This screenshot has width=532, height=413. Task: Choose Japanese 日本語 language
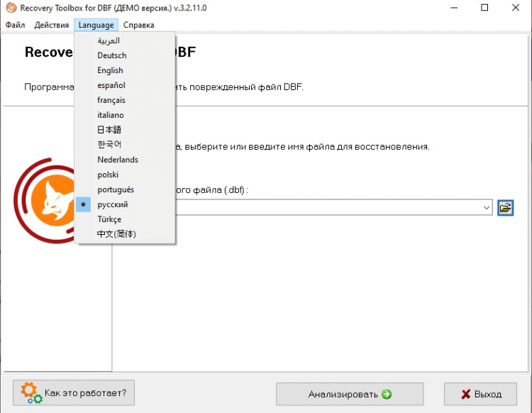click(125, 130)
